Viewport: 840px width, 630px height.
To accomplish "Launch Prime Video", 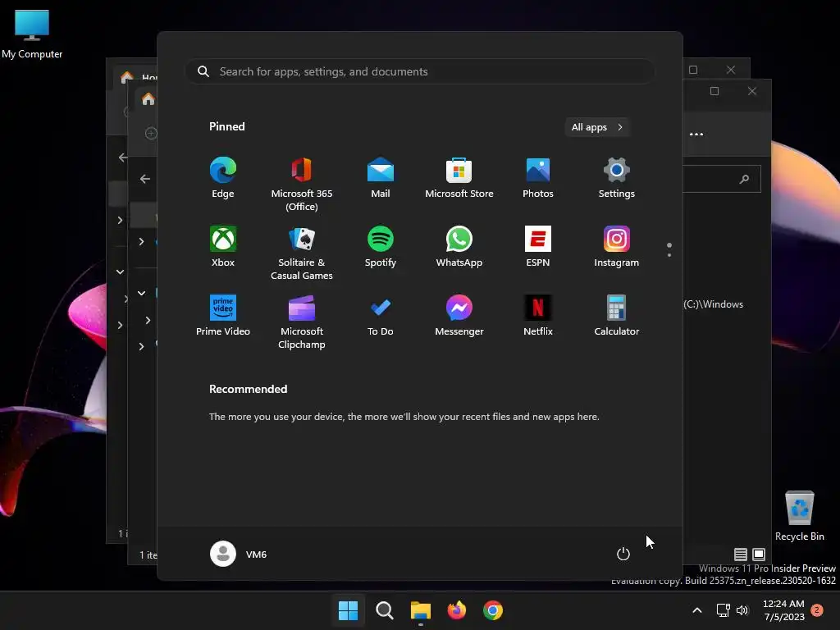I will point(223,316).
